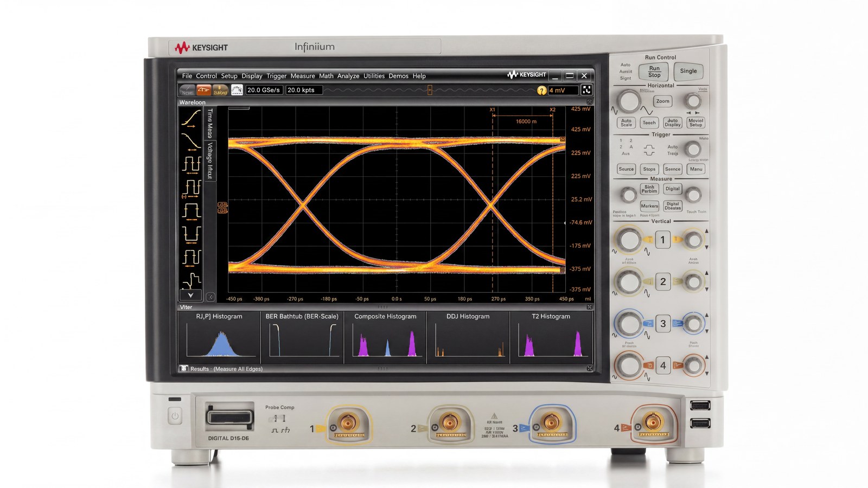
Task: Collapse the measurement sidebar with left chevron
Action: 210,297
